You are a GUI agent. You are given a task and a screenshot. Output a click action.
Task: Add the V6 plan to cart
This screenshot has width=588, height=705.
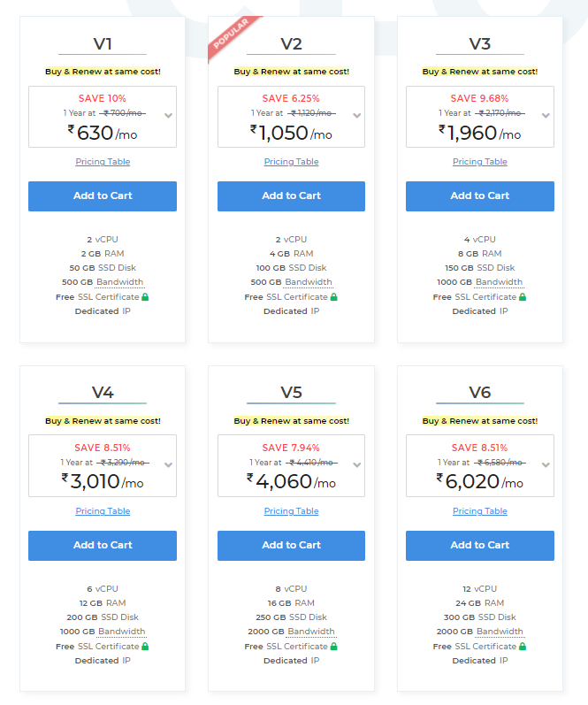480,546
